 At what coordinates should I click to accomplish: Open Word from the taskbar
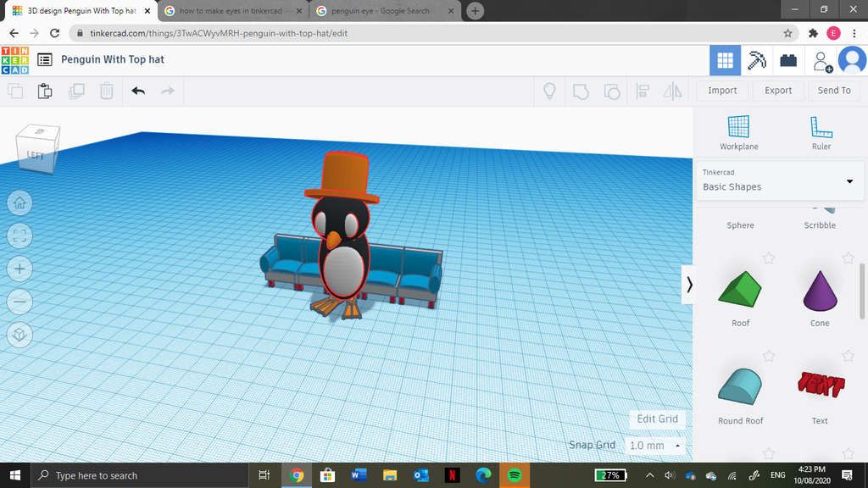click(x=359, y=475)
